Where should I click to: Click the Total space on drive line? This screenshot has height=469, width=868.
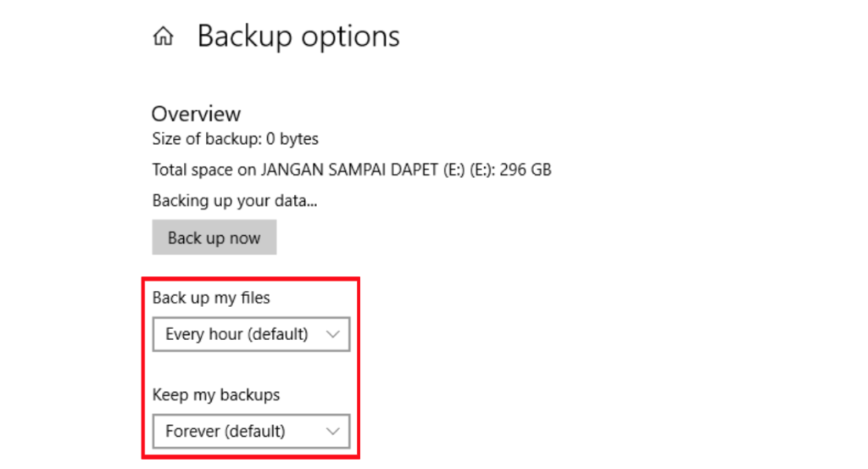[351, 170]
